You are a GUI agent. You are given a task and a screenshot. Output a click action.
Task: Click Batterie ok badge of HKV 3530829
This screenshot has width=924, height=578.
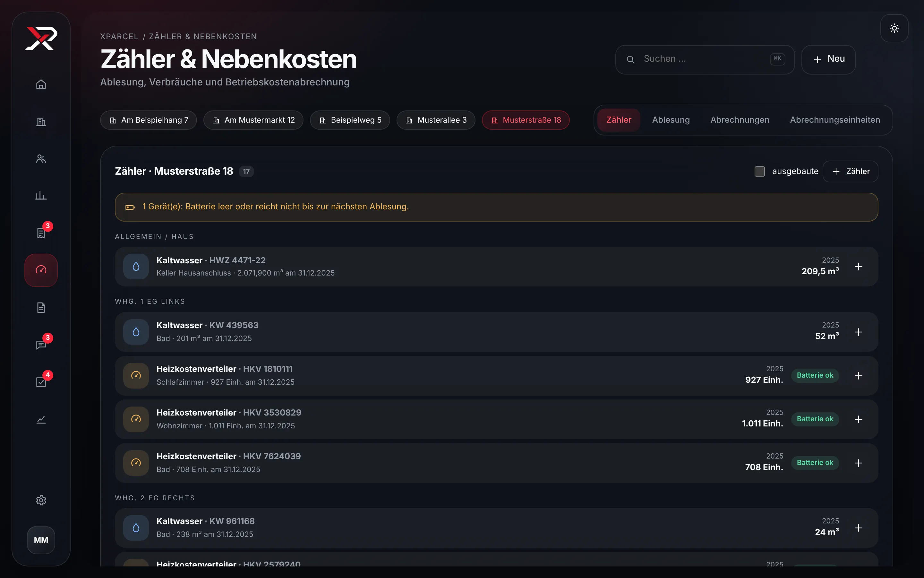coord(815,419)
